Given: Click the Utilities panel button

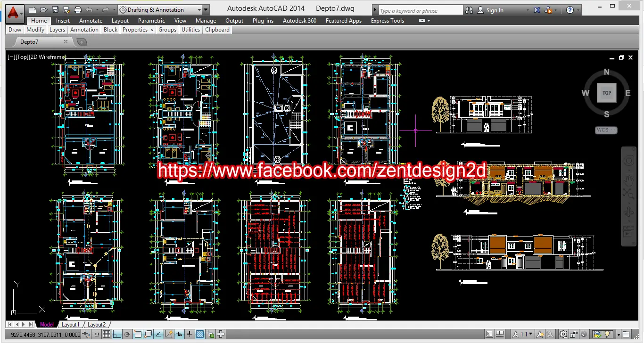Looking at the screenshot, I should pos(190,30).
